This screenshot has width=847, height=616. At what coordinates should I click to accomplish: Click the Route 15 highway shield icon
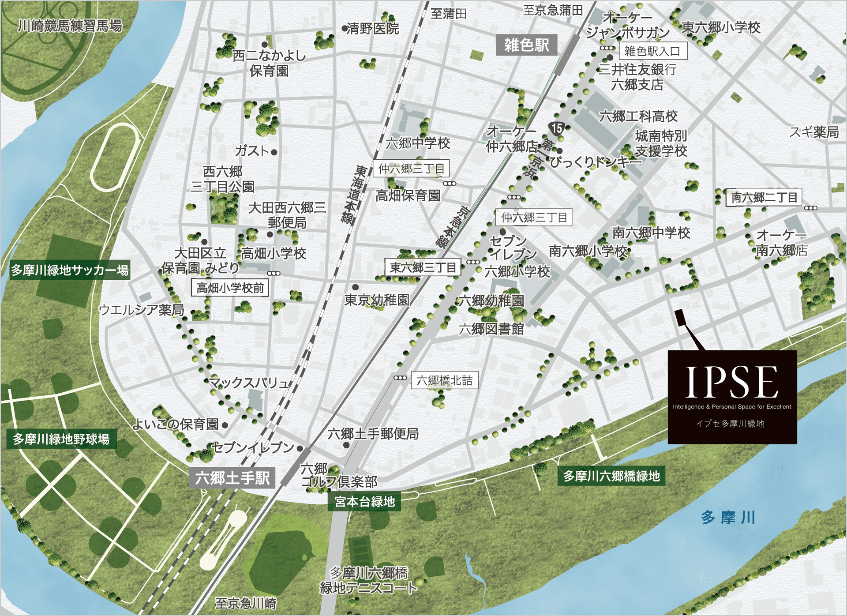pos(557,128)
